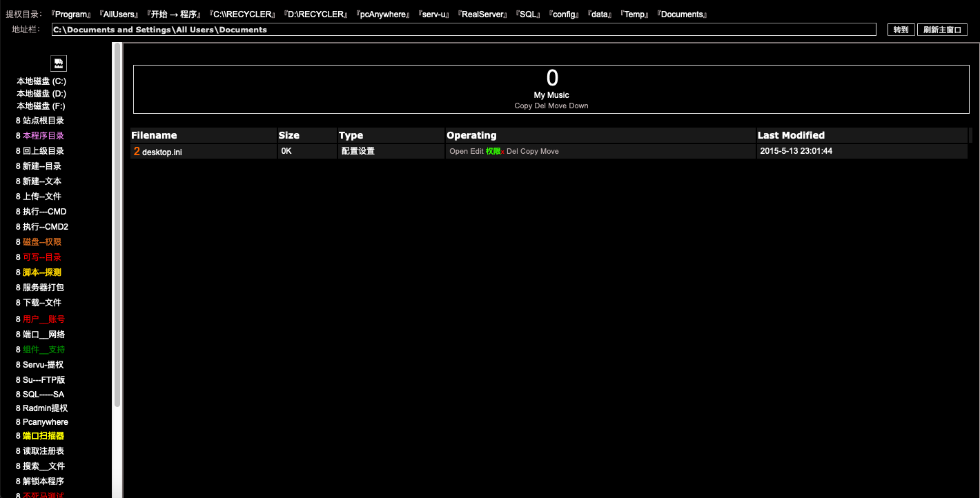Click the broken image icon atop the sidebar
This screenshot has width=980, height=498.
[x=59, y=63]
